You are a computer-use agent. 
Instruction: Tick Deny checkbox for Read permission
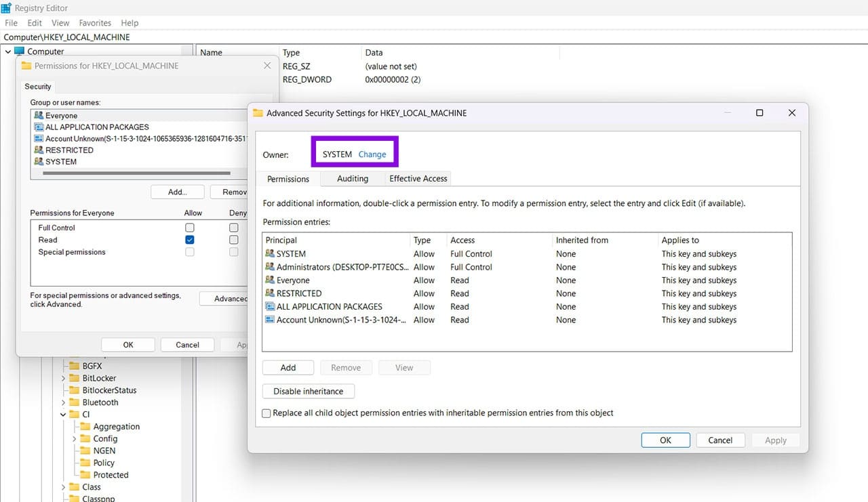pos(233,240)
